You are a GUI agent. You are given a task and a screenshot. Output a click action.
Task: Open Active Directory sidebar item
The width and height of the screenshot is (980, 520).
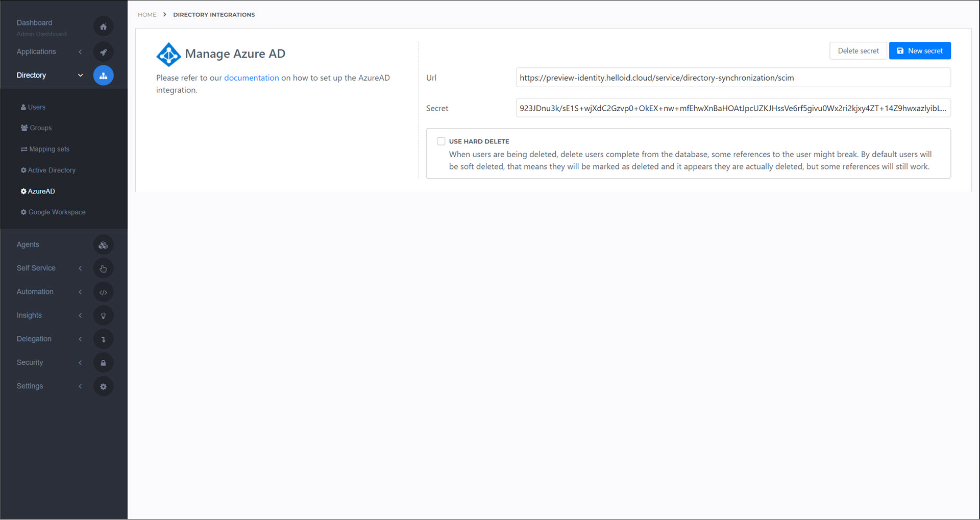(48, 170)
